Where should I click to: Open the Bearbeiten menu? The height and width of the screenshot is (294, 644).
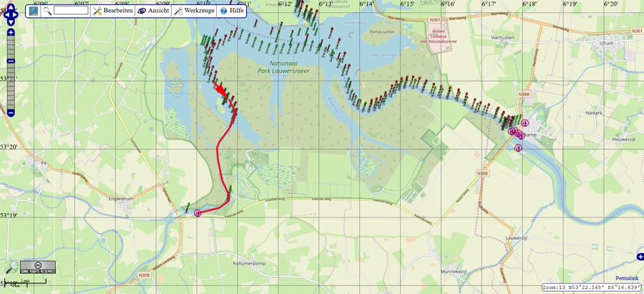pos(112,11)
